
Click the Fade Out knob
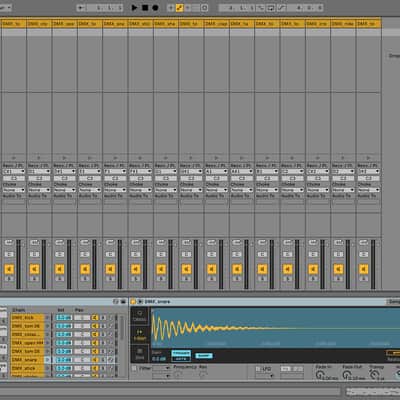point(346,375)
